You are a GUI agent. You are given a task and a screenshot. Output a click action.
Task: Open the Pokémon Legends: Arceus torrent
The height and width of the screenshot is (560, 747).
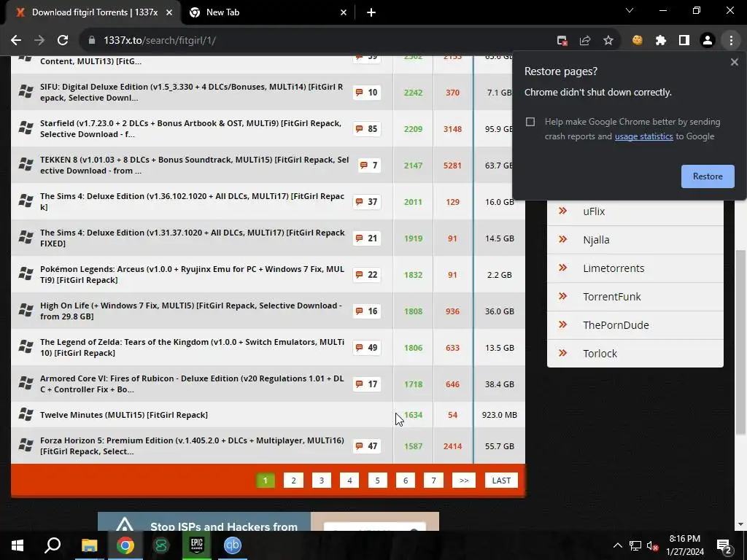coord(192,275)
